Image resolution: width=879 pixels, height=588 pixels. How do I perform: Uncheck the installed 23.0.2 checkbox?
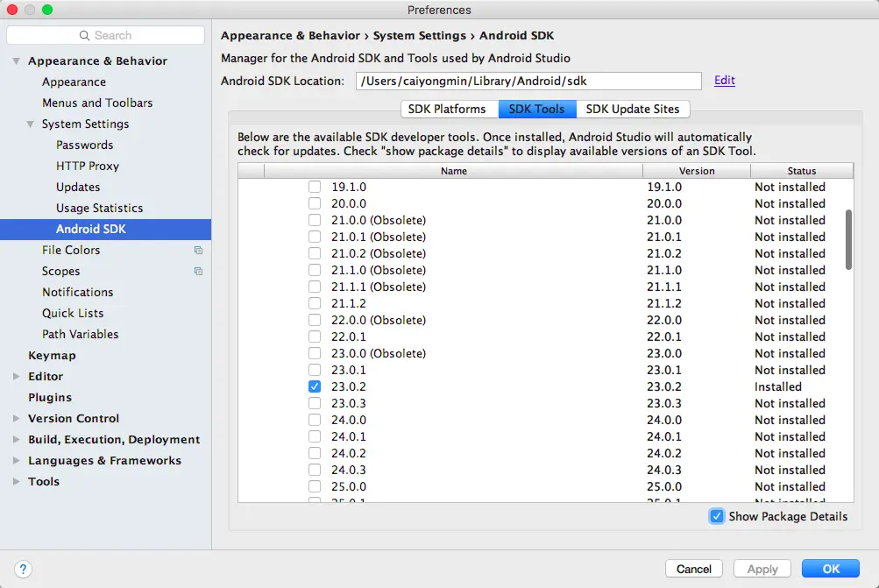(315, 386)
